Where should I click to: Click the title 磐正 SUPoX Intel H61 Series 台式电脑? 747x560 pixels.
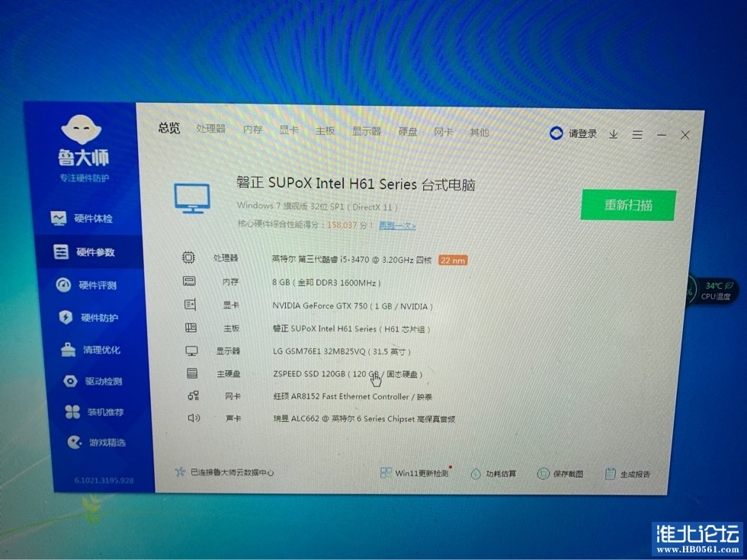[x=356, y=184]
